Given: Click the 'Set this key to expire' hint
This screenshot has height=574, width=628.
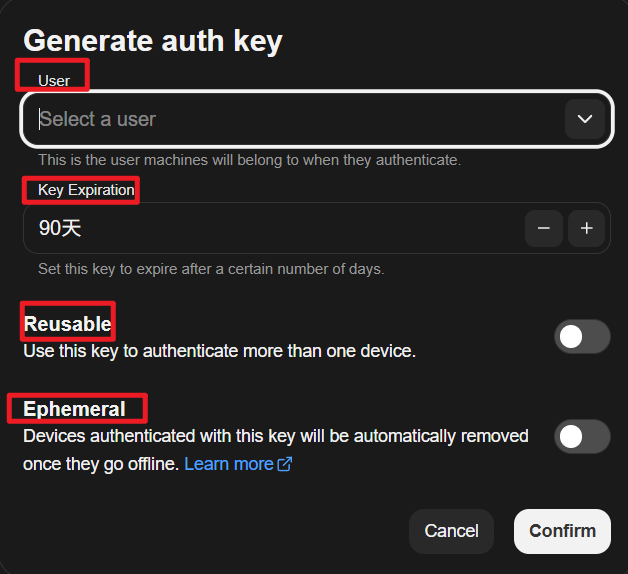Looking at the screenshot, I should pyautogui.click(x=211, y=269).
